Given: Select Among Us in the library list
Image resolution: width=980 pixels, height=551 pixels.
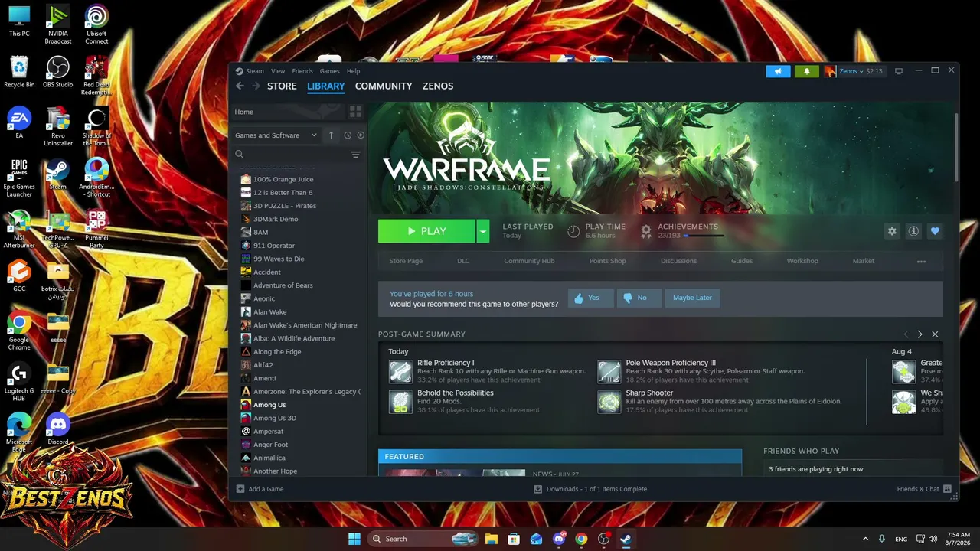Looking at the screenshot, I should click(x=269, y=405).
